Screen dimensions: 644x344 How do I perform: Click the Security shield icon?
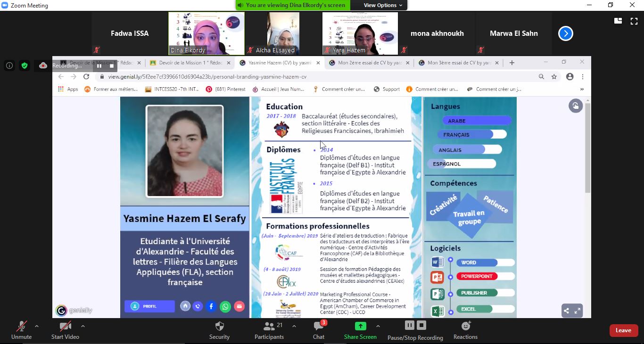[x=219, y=327]
